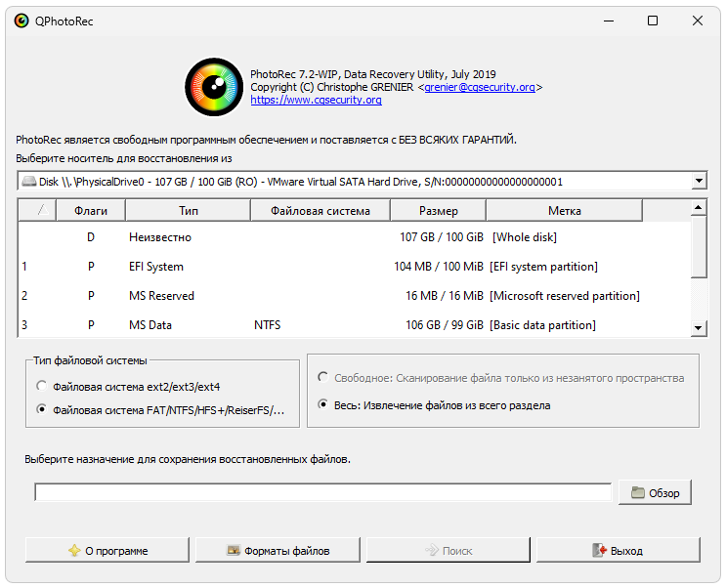The height and width of the screenshot is (588, 726).
Task: Sort by Файловая система column header
Action: tap(320, 211)
